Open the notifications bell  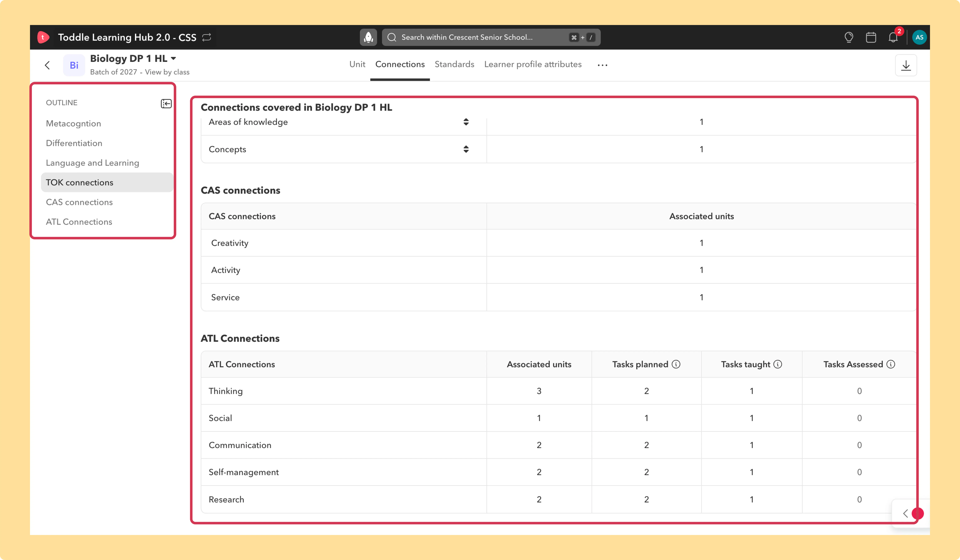click(x=893, y=37)
